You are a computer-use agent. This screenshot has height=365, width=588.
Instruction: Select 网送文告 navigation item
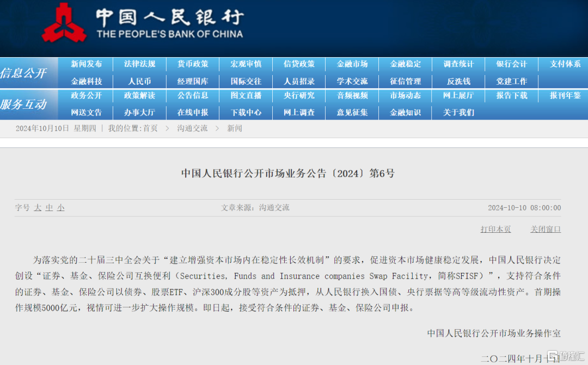86,113
